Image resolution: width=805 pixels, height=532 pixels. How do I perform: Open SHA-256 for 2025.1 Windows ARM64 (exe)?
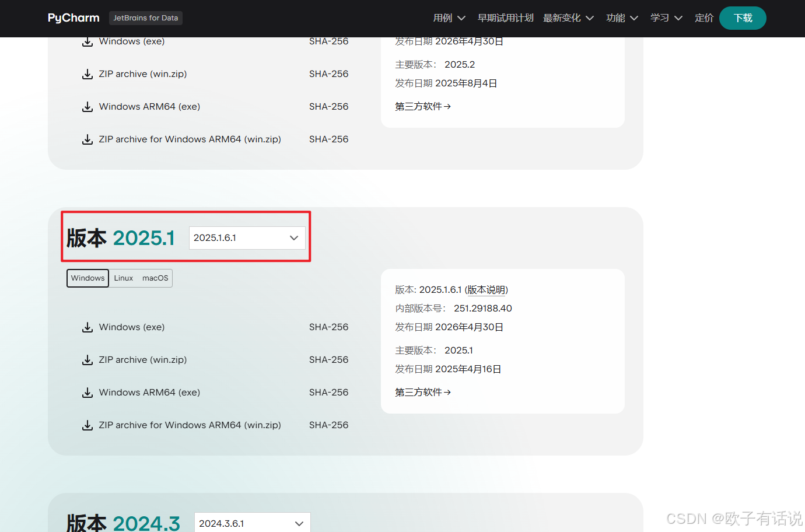[329, 393]
